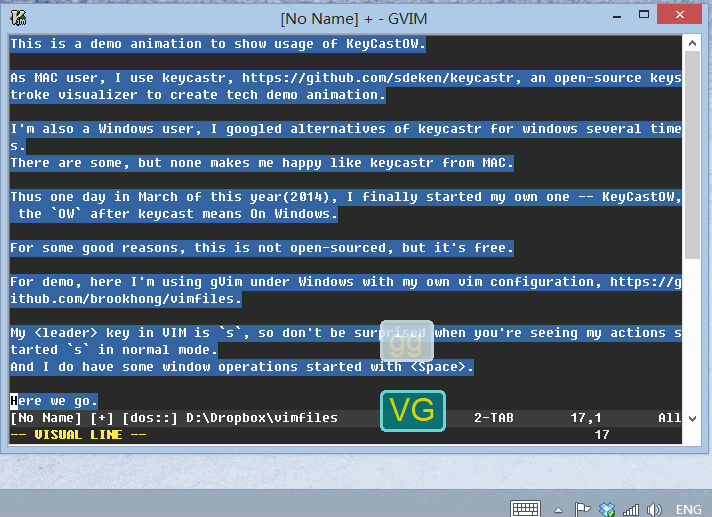Maximize the GVIM window
The width and height of the screenshot is (712, 517).
pyautogui.click(x=644, y=15)
